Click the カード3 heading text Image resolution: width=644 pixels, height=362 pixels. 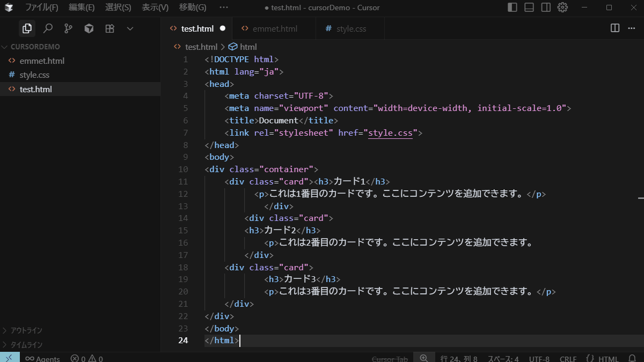point(300,279)
